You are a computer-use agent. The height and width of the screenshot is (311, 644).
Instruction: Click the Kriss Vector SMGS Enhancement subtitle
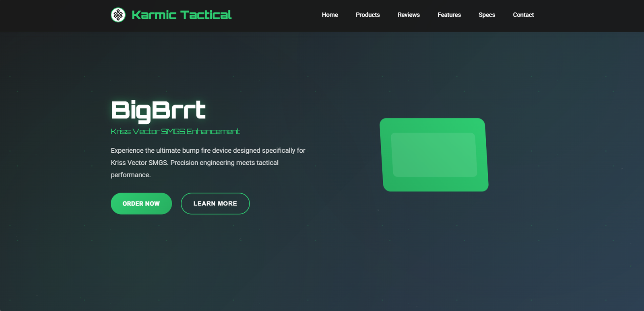(175, 131)
